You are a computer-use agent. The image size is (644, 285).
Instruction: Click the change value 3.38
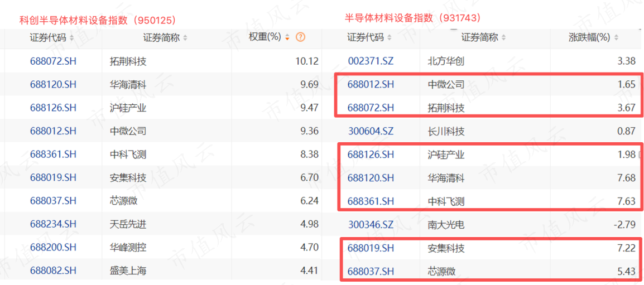coord(627,61)
